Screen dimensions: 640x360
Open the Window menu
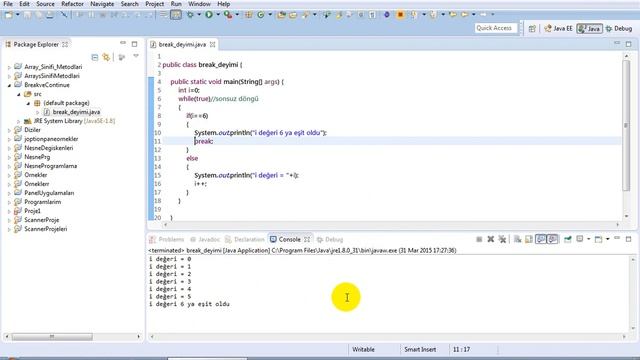199,4
